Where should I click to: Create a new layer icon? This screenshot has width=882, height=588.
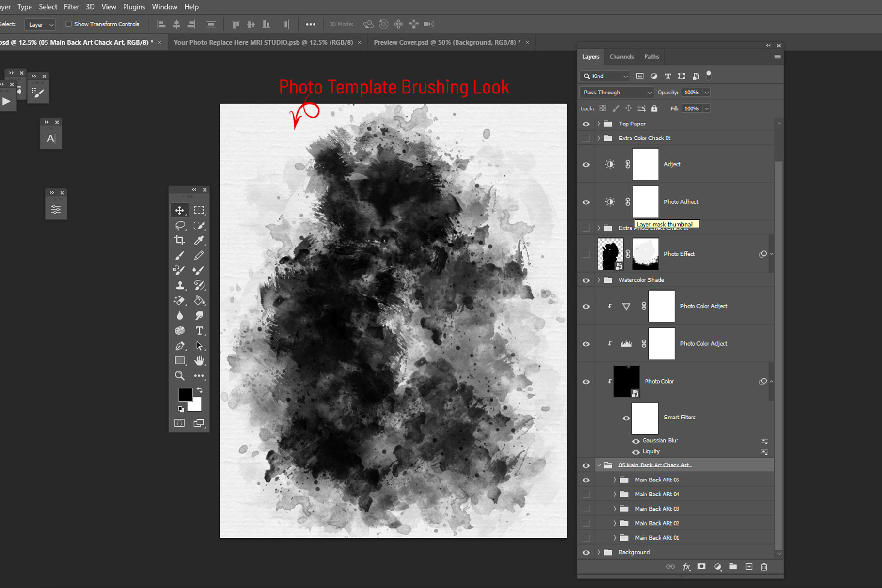coord(749,567)
